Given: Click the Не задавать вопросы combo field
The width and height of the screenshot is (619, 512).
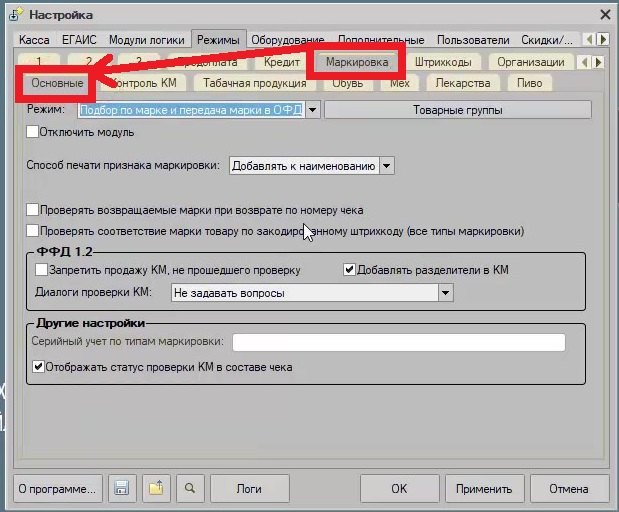Looking at the screenshot, I should point(305,293).
